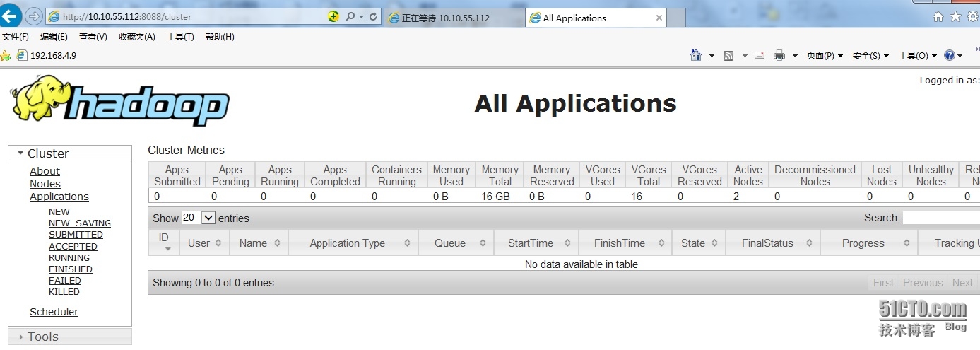Open favorites with the star icon at the top right
The width and height of the screenshot is (980, 350).
point(955,16)
